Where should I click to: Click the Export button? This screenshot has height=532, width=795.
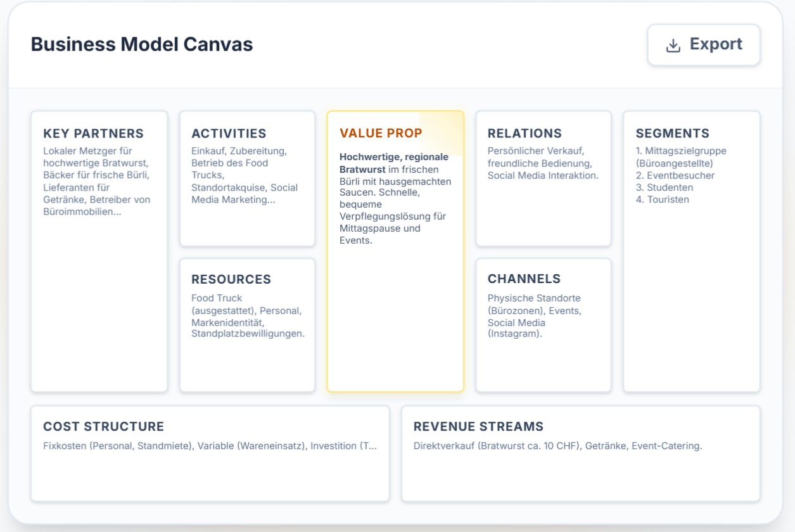pyautogui.click(x=703, y=44)
